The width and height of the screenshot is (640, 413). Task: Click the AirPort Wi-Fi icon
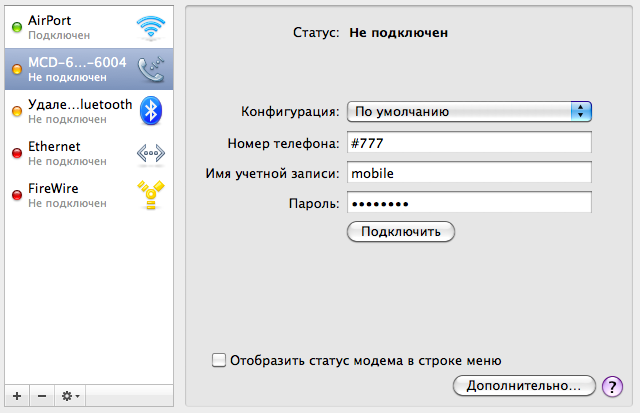point(152,27)
